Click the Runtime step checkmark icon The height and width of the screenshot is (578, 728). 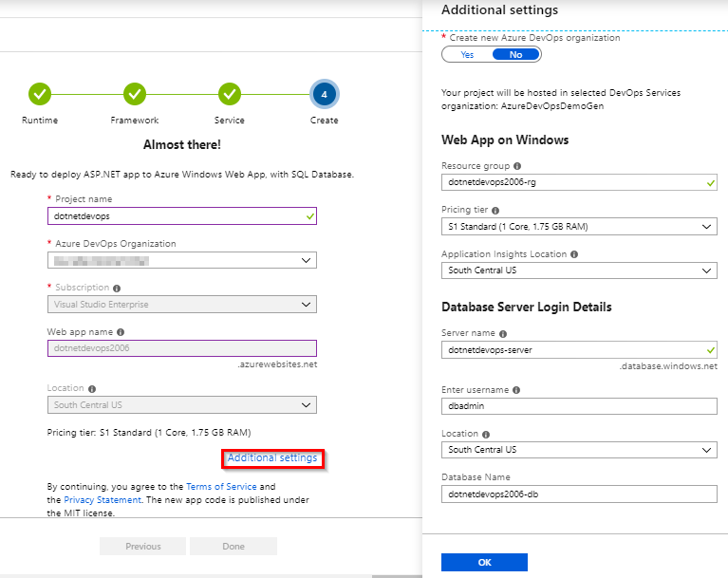[40, 94]
